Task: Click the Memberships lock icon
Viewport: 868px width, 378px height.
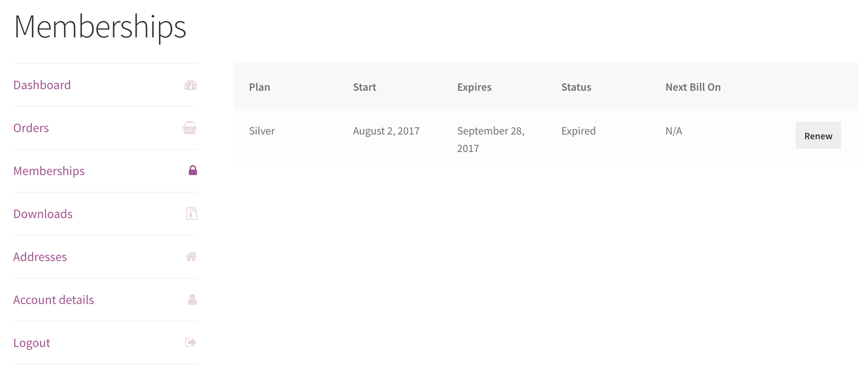Action: [193, 170]
